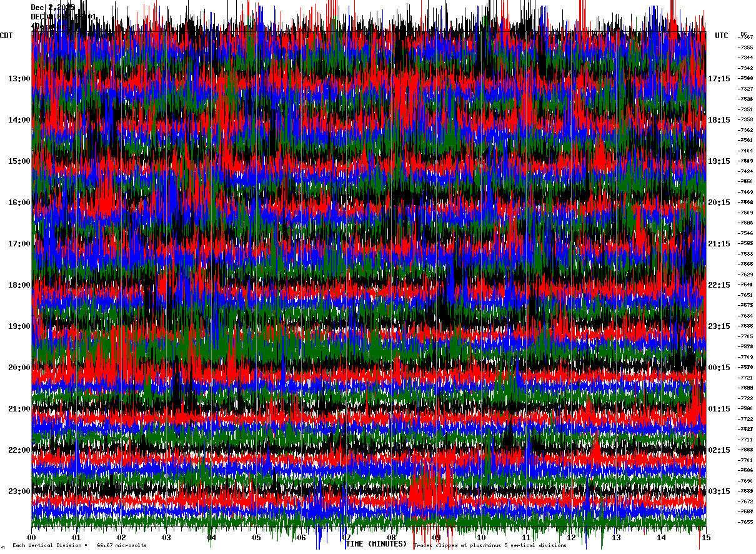
Task: Click the 13 minute tick label
Action: (617, 537)
